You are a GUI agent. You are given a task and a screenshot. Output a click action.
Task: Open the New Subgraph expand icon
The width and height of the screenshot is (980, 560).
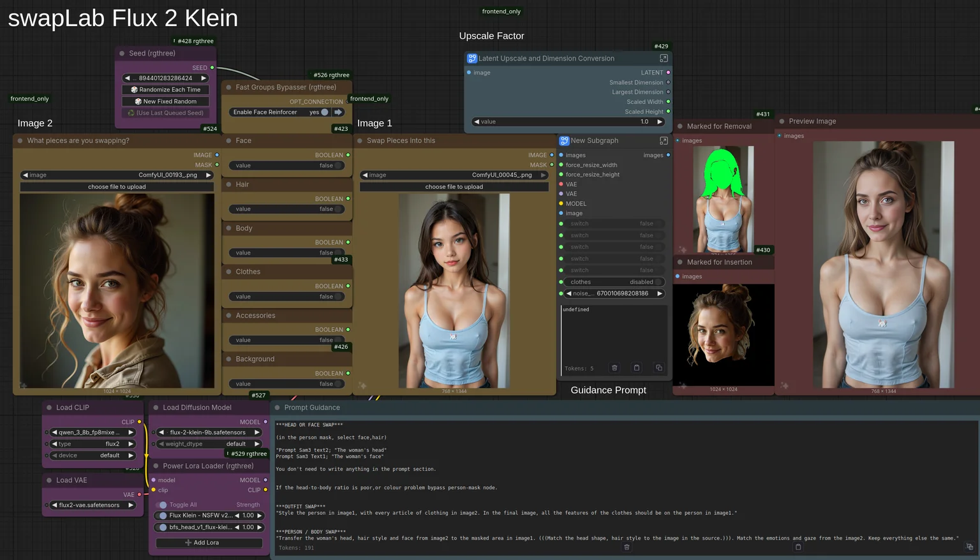point(664,140)
